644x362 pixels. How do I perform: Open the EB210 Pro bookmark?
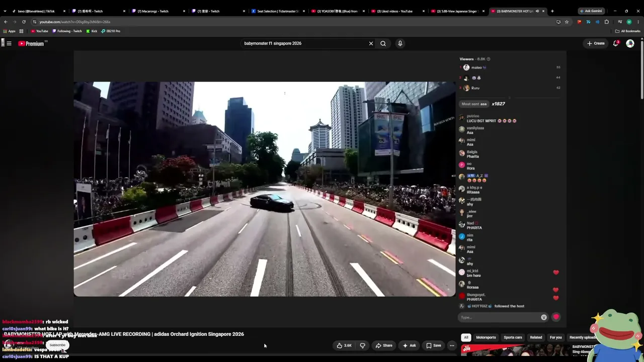click(111, 31)
